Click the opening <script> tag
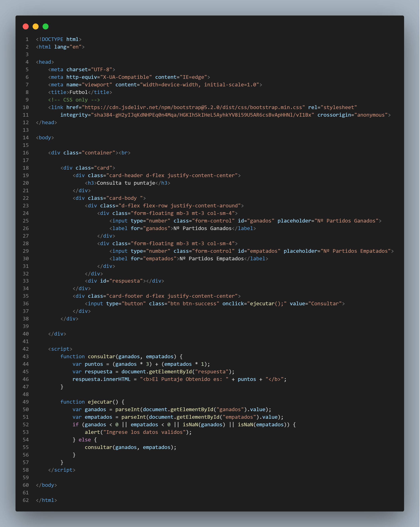The height and width of the screenshot is (527, 420). 60,349
